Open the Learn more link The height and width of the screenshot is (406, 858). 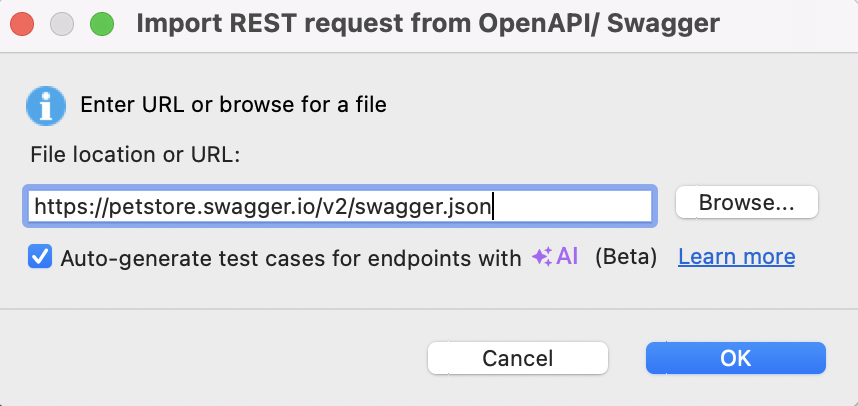coord(736,257)
